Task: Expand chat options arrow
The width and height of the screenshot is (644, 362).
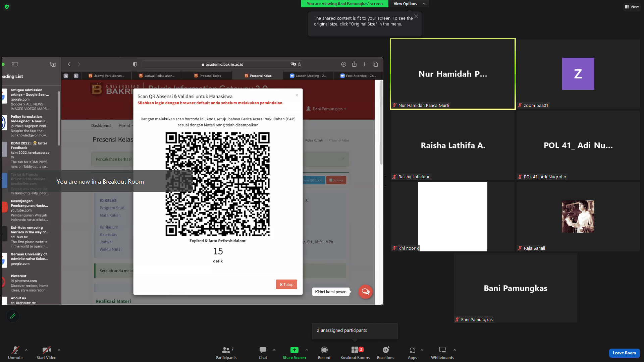Action: point(274,350)
